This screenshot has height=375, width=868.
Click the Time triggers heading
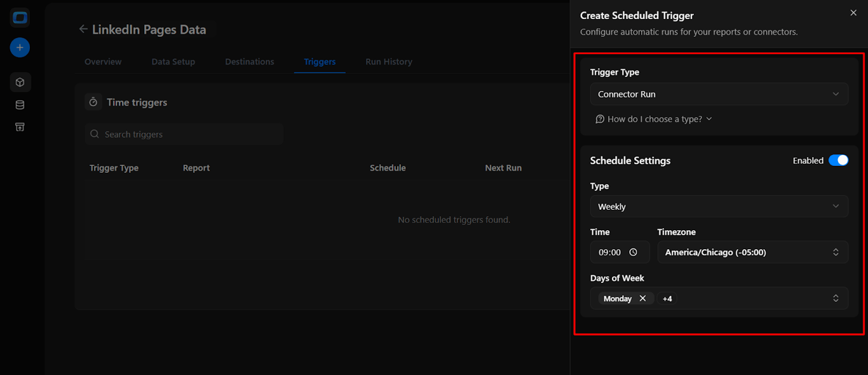pyautogui.click(x=137, y=102)
